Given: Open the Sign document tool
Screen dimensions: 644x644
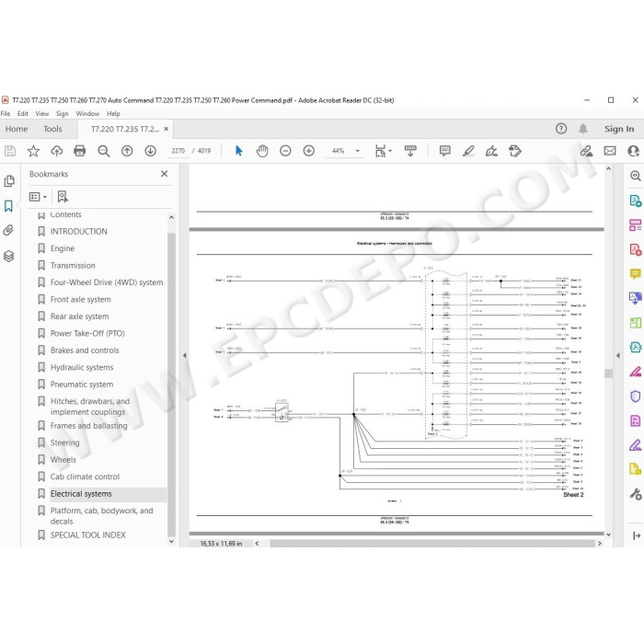Looking at the screenshot, I should click(x=491, y=151).
